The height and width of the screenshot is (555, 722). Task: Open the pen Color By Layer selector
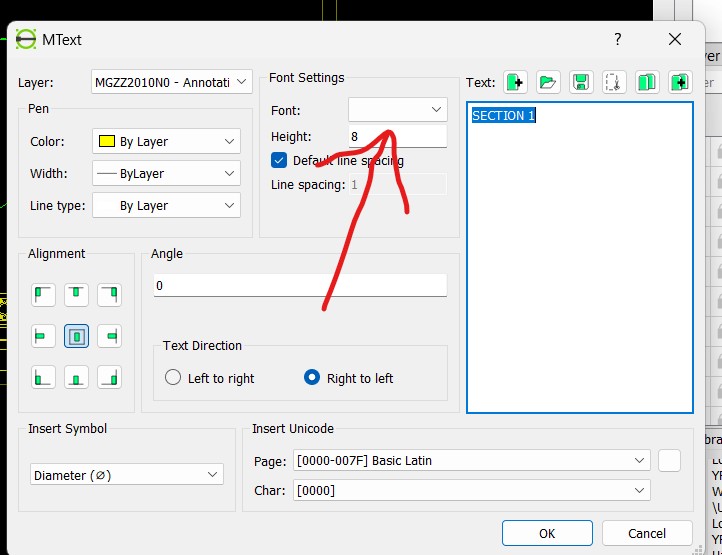166,142
